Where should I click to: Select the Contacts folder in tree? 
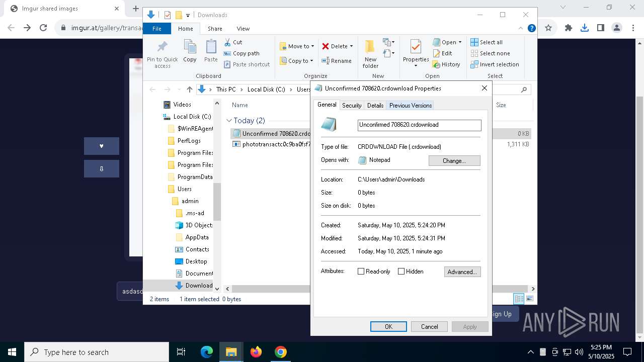(197, 249)
